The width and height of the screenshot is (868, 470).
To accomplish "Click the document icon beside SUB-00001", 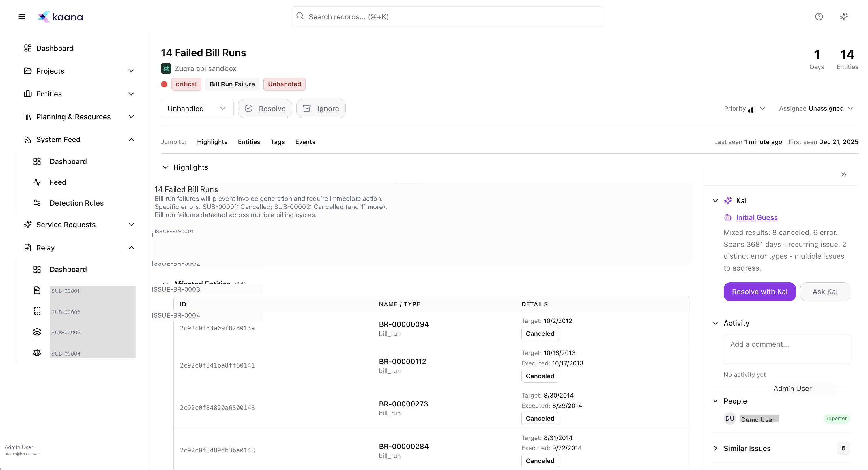I will click(37, 290).
